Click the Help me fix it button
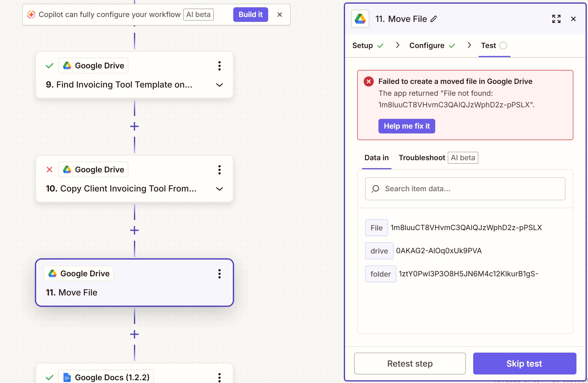The image size is (588, 383). [x=406, y=126]
